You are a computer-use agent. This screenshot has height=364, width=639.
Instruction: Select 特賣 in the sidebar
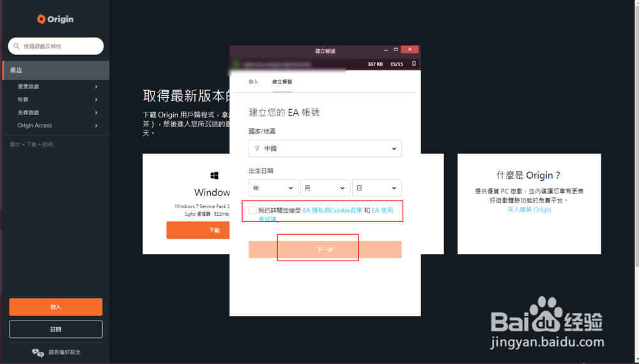(x=23, y=100)
